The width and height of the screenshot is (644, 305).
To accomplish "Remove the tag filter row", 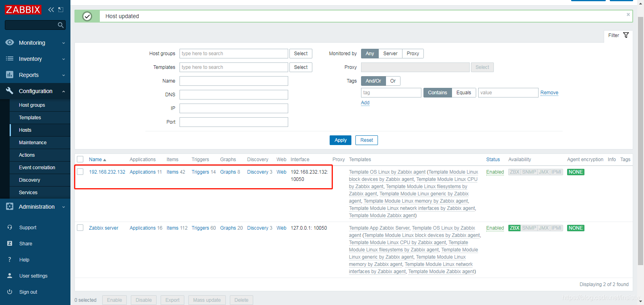I will pyautogui.click(x=549, y=93).
